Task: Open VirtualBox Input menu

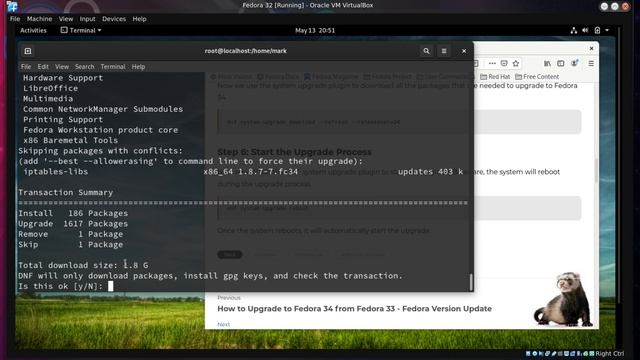Action: tap(87, 19)
